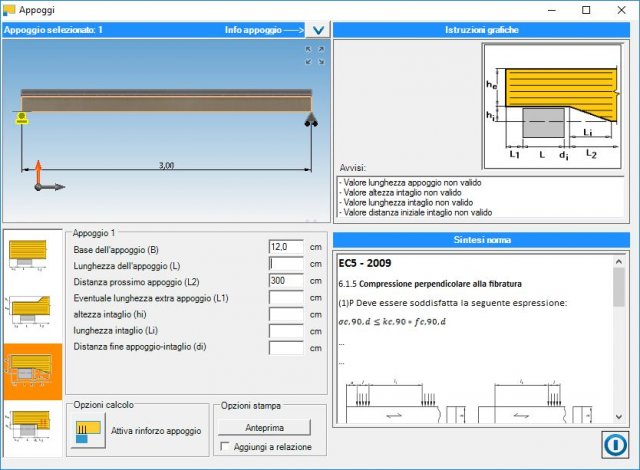Focus the Lunghezza dell'appoggio (L) field
Image resolution: width=640 pixels, height=470 pixels.
coord(286,264)
